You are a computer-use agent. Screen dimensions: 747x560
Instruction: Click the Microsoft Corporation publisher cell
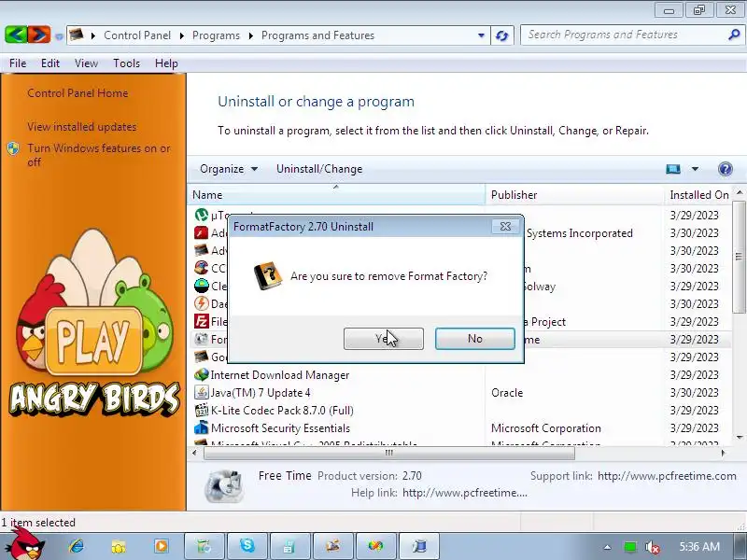point(546,428)
